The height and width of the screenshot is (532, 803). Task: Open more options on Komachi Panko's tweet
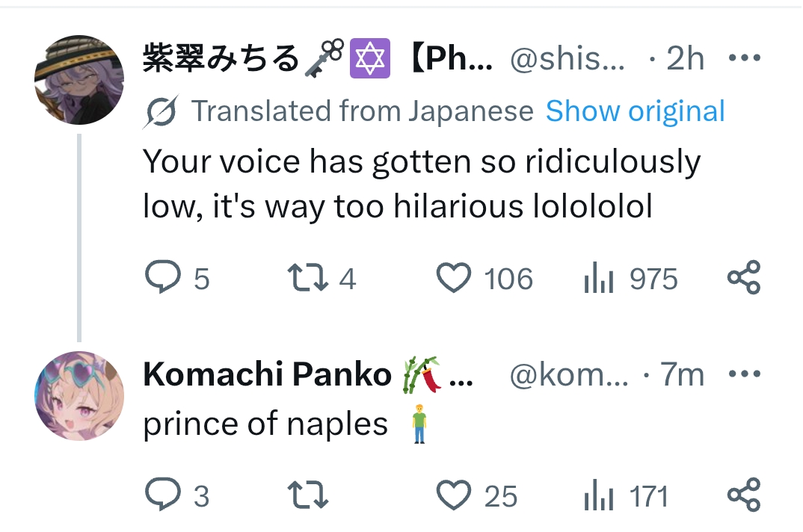(743, 374)
